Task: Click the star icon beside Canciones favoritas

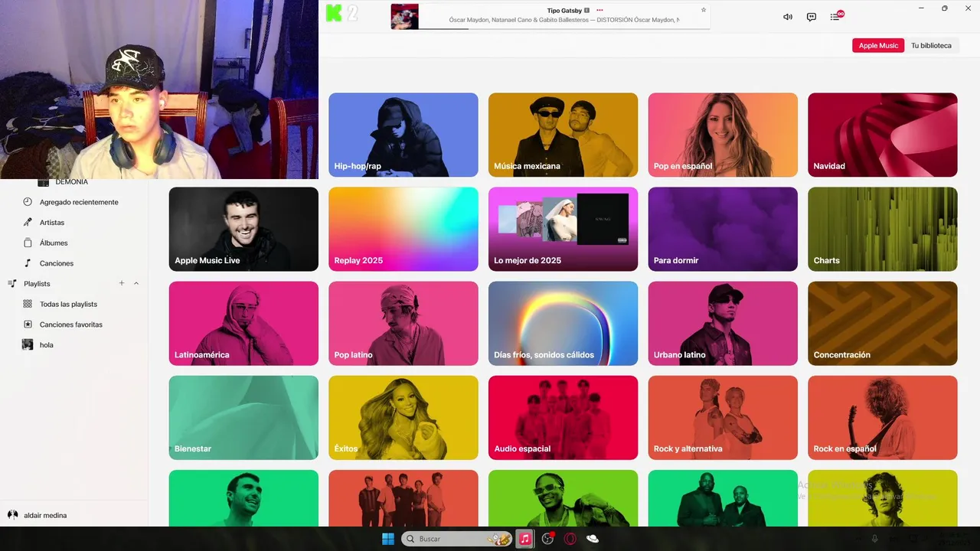Action: pos(28,324)
